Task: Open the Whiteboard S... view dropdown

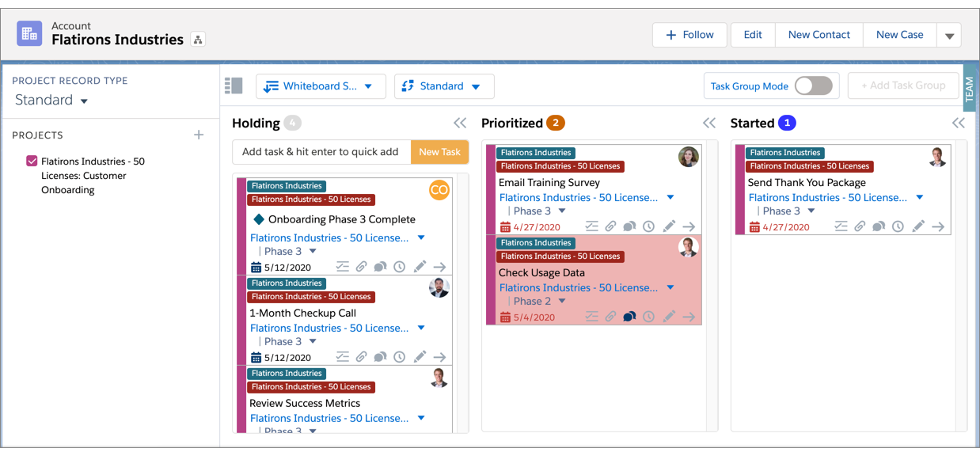Action: click(x=321, y=85)
